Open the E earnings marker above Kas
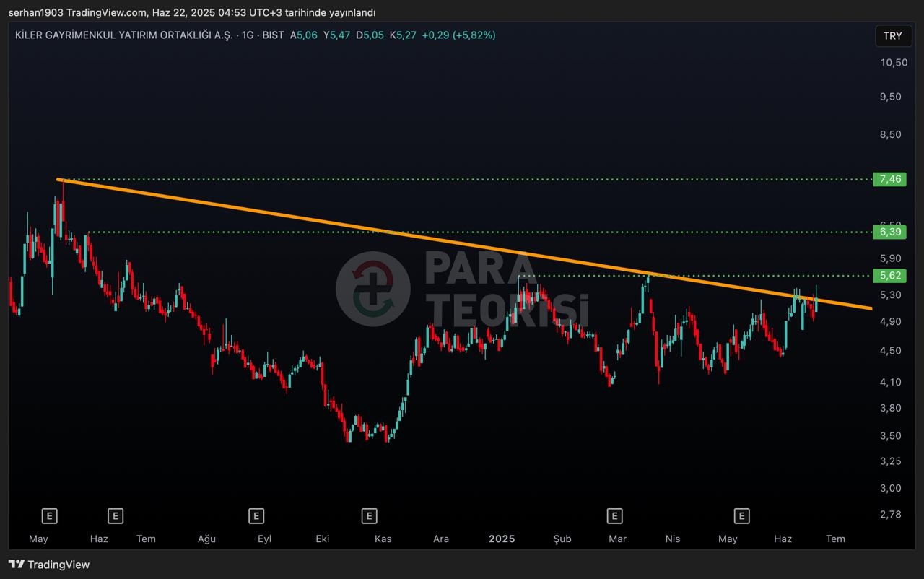Image resolution: width=924 pixels, height=579 pixels. point(369,515)
